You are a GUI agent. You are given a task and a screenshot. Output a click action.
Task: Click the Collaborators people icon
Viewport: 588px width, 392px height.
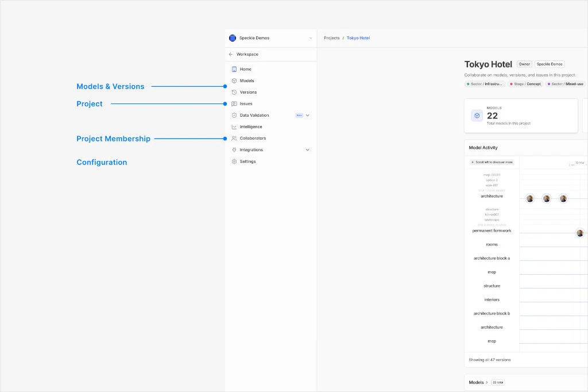(234, 139)
